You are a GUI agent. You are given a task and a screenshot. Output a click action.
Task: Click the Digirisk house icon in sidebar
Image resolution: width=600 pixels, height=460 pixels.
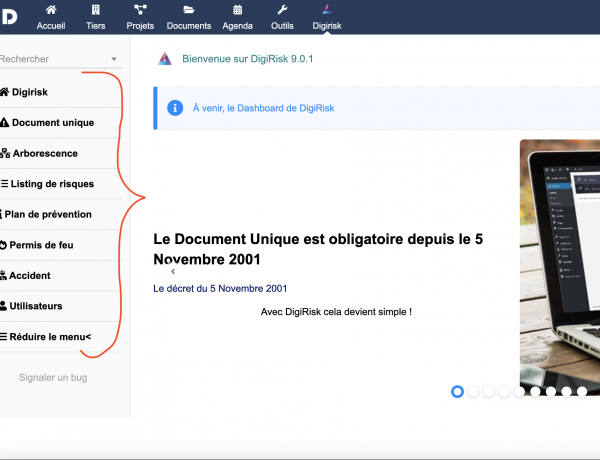pyautogui.click(x=4, y=92)
